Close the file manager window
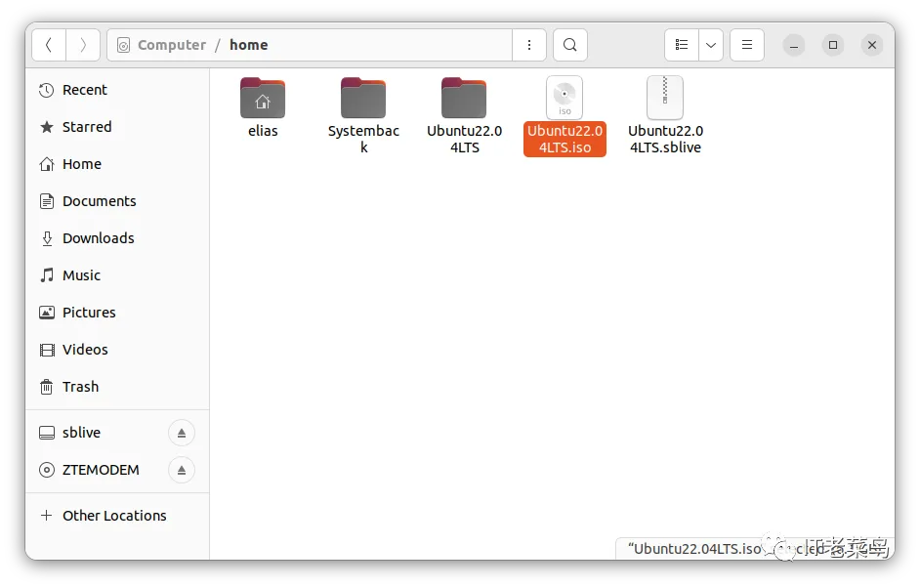This screenshot has width=920, height=588. 872,45
